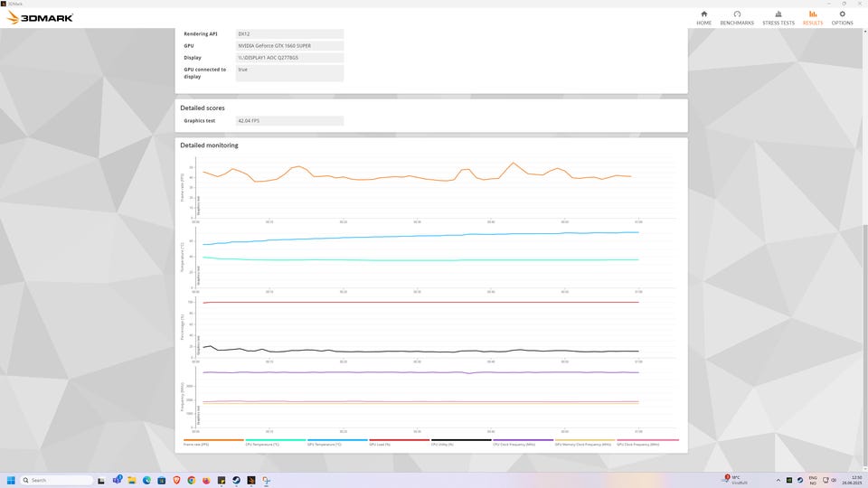Open Microsoft Store from the taskbar
868x488 pixels.
pyautogui.click(x=162, y=480)
